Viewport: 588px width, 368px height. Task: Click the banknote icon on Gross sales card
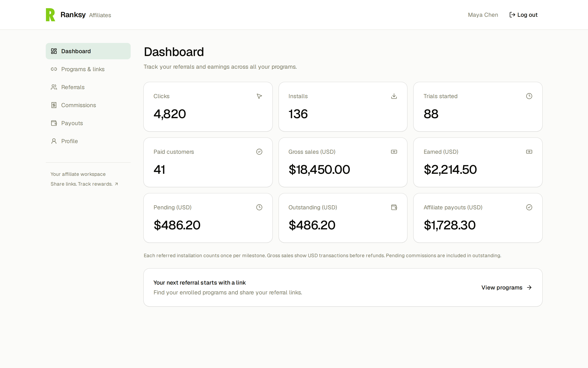tap(394, 152)
